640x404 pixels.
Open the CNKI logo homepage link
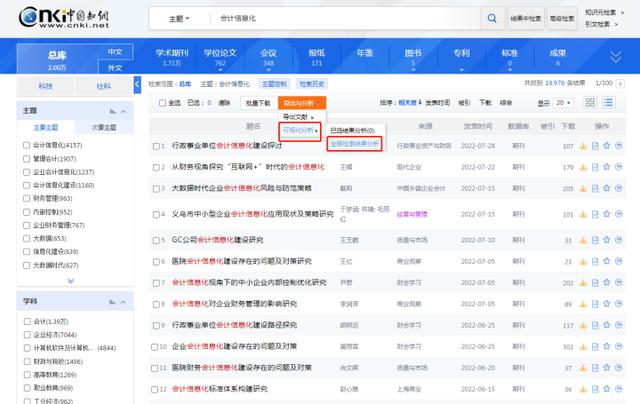pyautogui.click(x=64, y=18)
